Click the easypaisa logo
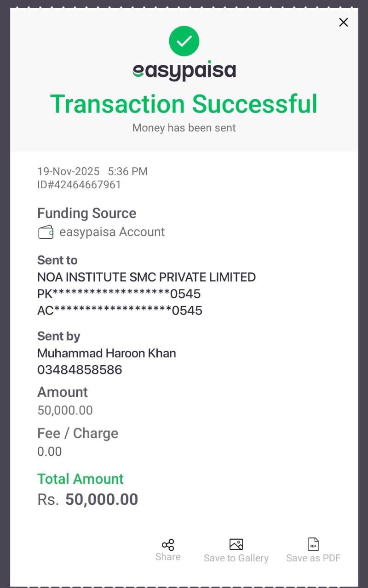The height and width of the screenshot is (588, 368). tap(184, 71)
